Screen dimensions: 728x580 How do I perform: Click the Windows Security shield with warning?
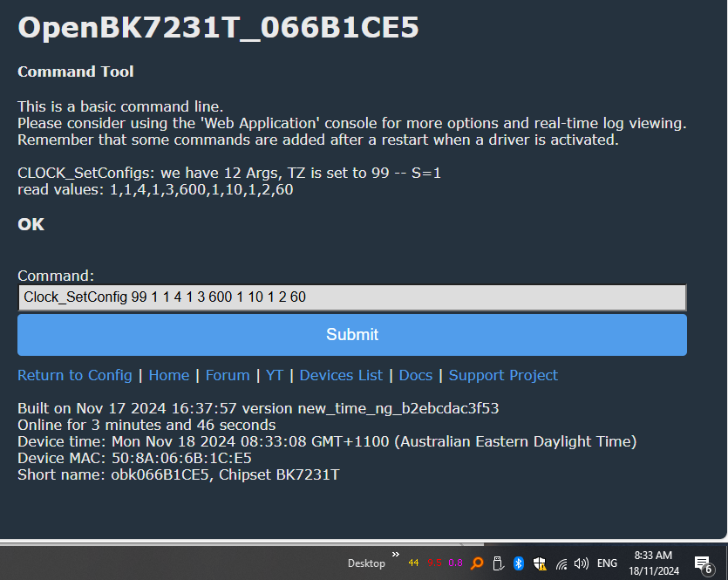[539, 563]
